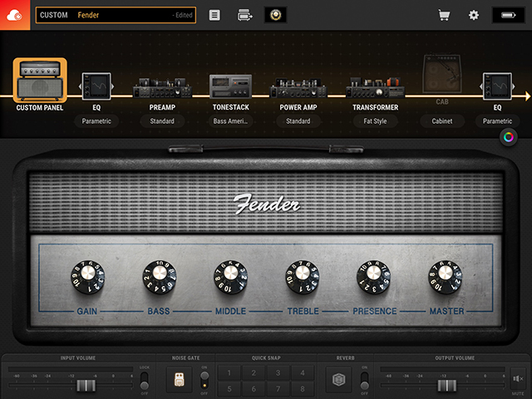Open the Preamp Standard type dropdown

[162, 121]
